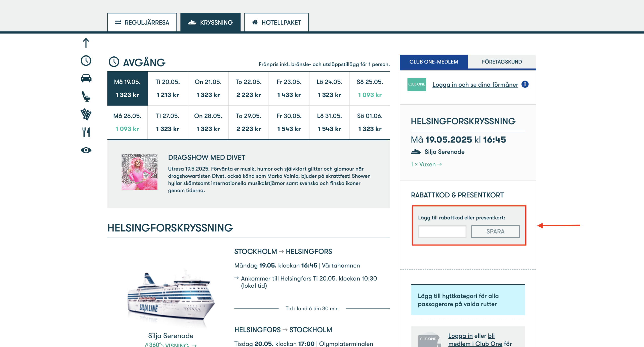Viewport: 644px width, 347px height.
Task: Pick departure To 29.05.
Action: click(249, 122)
